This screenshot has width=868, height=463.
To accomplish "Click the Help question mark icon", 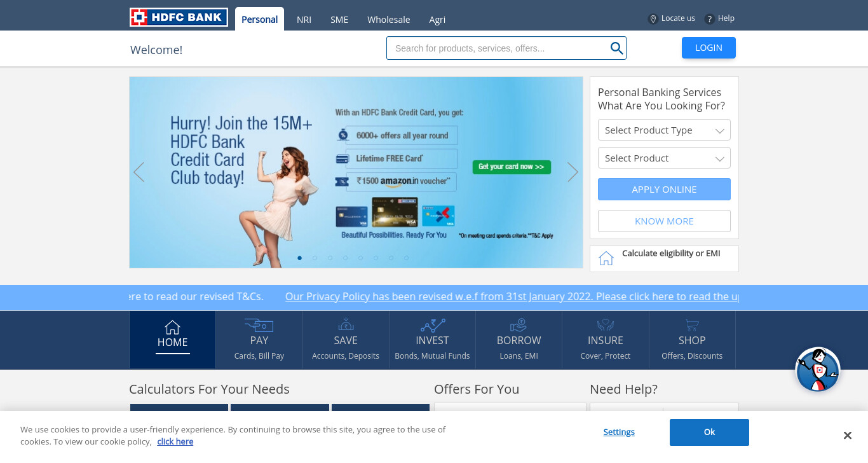I will pyautogui.click(x=710, y=19).
